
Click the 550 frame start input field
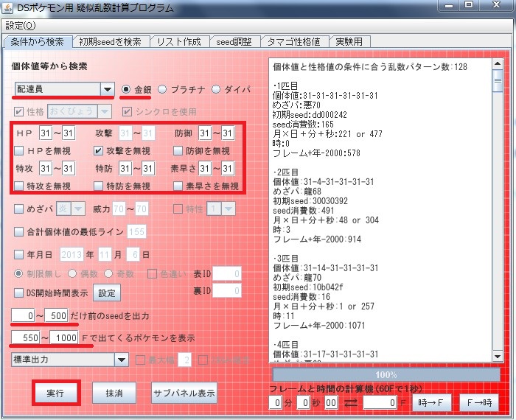coord(26,337)
